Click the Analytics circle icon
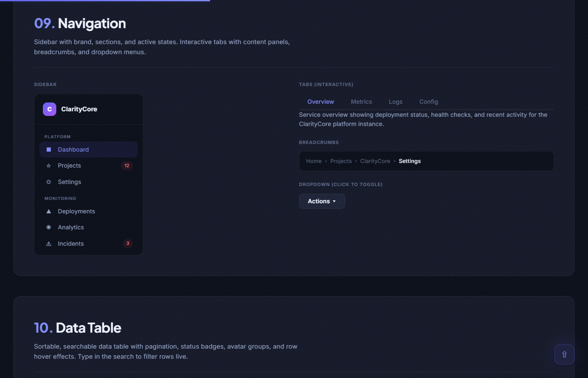The height and width of the screenshot is (378, 588). coord(49,227)
